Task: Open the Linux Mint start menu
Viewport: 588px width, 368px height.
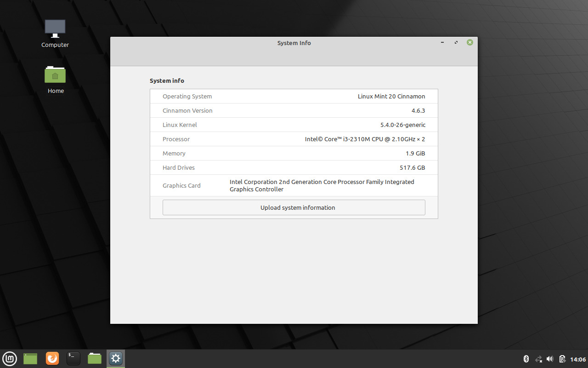Action: tap(10, 358)
